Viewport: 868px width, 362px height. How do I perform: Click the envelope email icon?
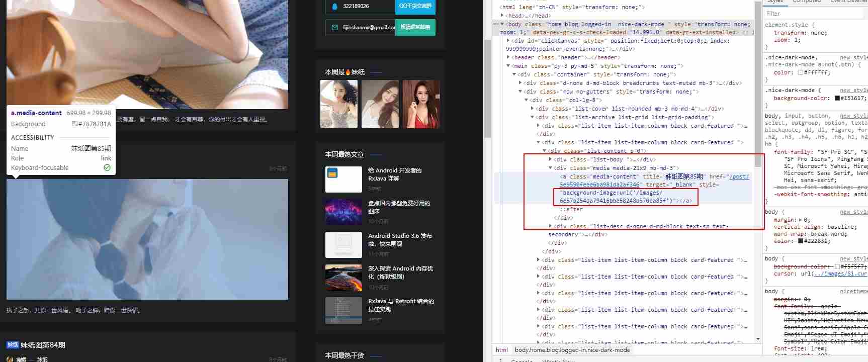click(x=334, y=27)
